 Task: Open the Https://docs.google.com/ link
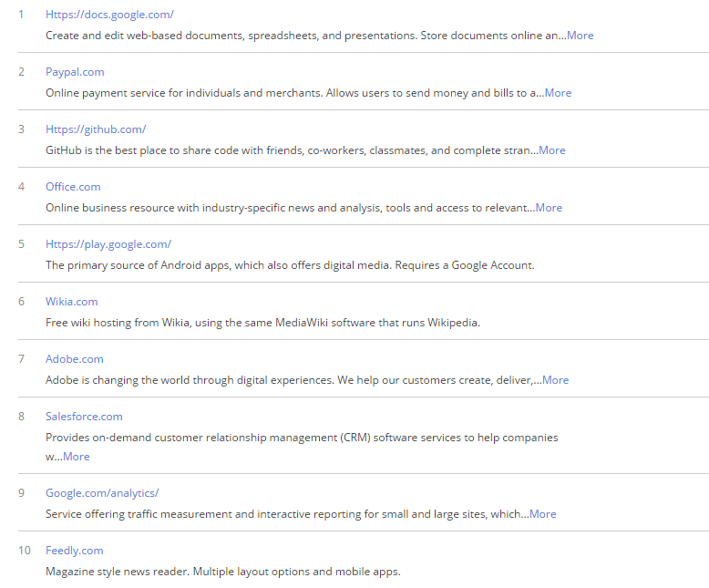click(109, 15)
